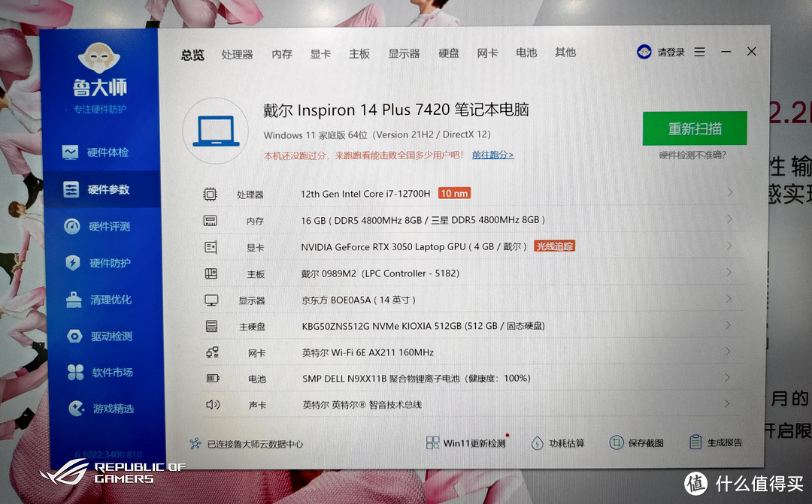Follow the 前往跑分 link
The height and width of the screenshot is (504, 812).
click(493, 155)
